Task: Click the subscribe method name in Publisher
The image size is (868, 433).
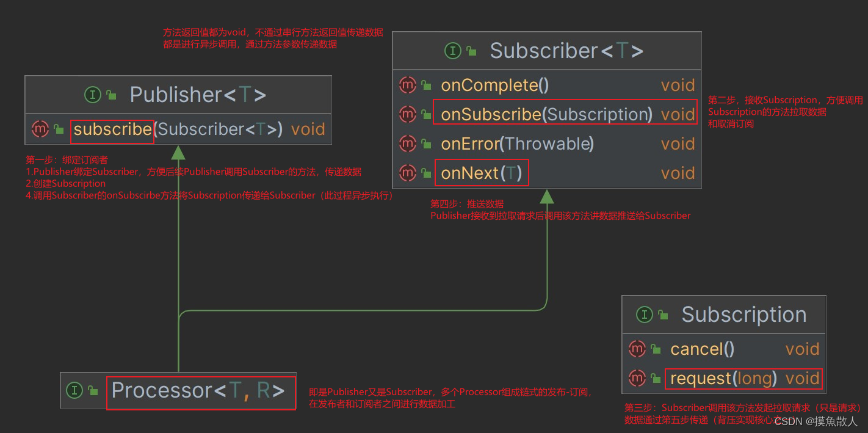Action: pyautogui.click(x=112, y=129)
